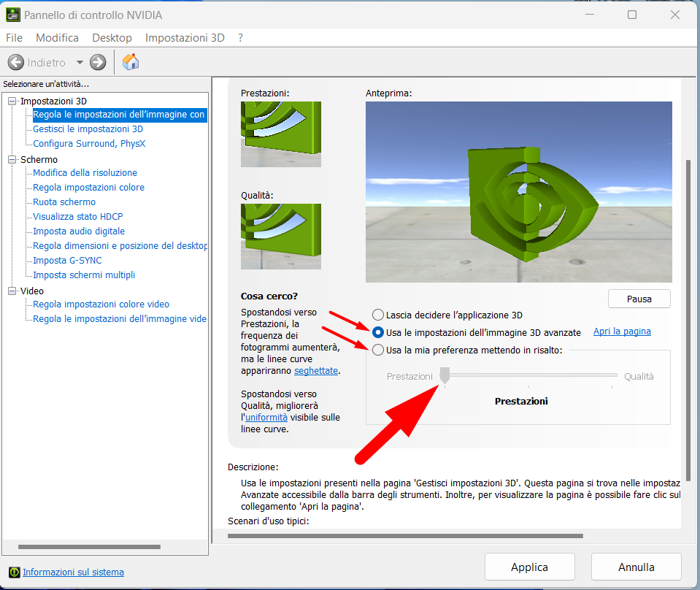The image size is (700, 590).
Task: Open Ruota schermo
Action: (x=64, y=202)
